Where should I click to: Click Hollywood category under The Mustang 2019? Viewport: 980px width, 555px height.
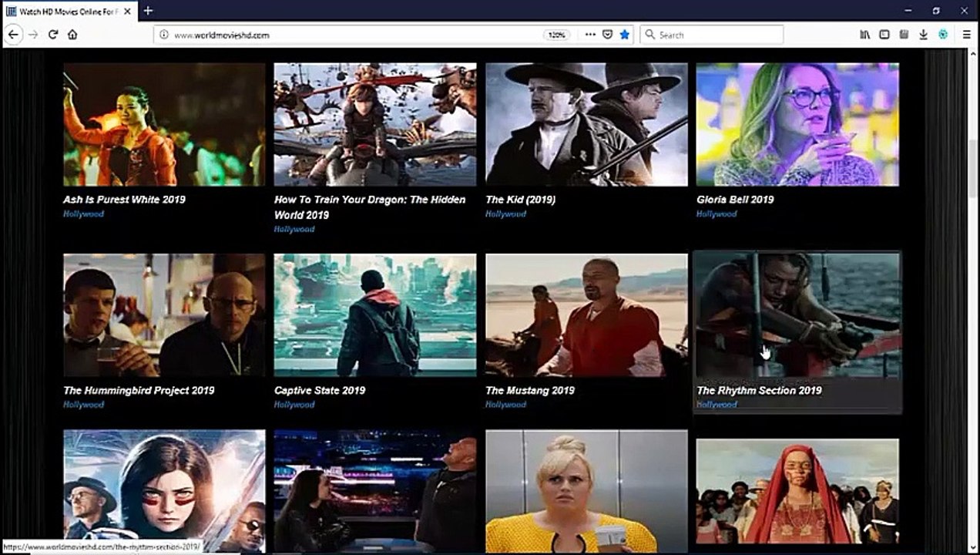click(505, 404)
